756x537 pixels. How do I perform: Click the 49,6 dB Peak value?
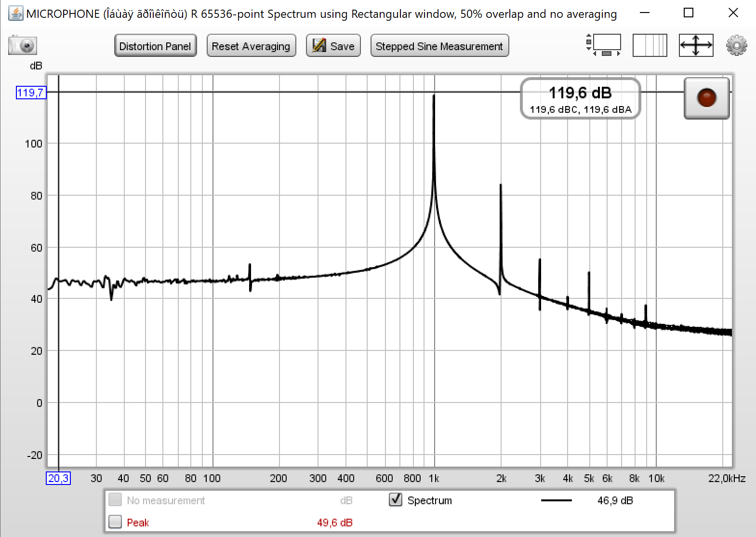tap(335, 523)
